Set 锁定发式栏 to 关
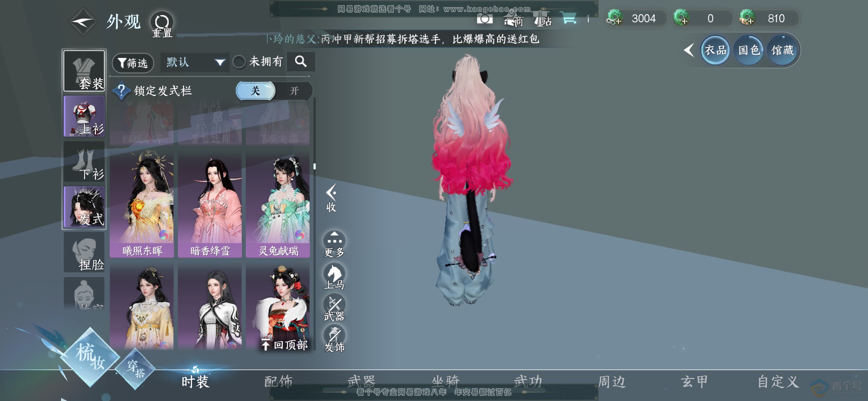Viewport: 868px width, 401px height. (255, 91)
